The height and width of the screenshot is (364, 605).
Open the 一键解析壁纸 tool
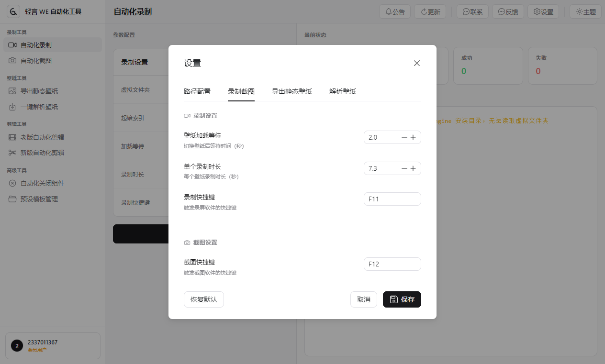point(40,106)
